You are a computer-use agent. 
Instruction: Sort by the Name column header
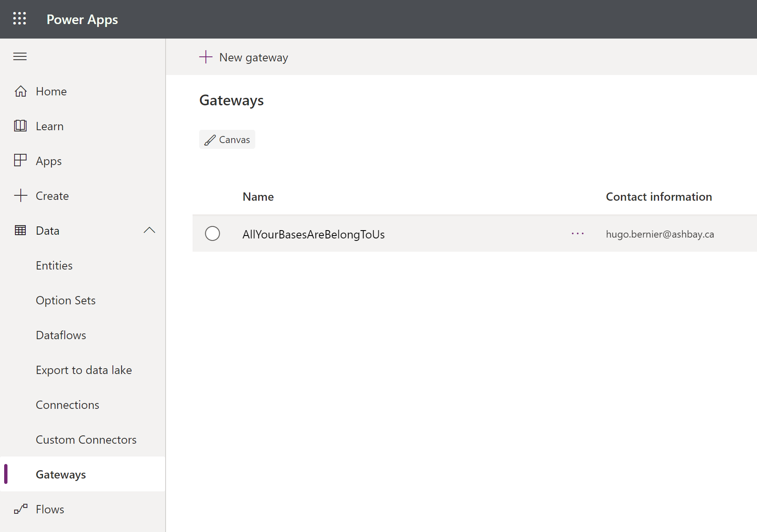(x=258, y=197)
